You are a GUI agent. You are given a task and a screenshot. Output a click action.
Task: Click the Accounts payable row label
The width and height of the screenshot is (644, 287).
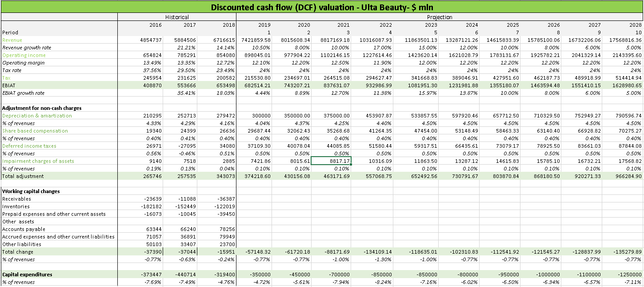tap(22, 229)
